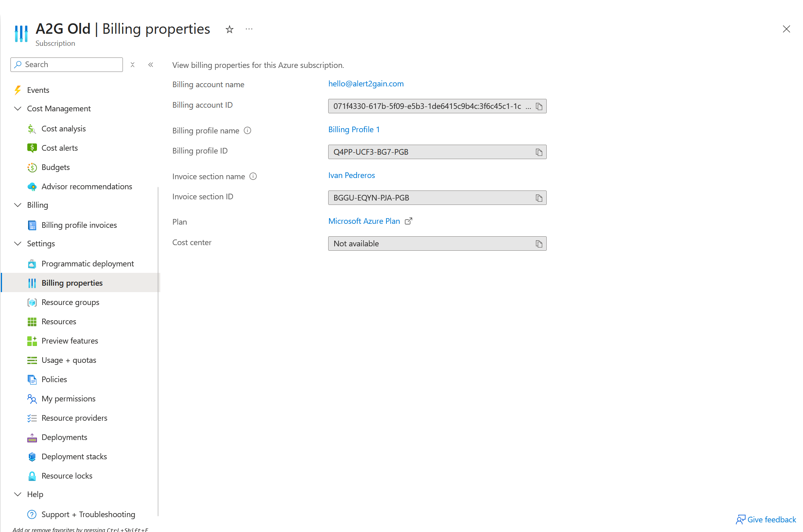
Task: Click the Support + Troubleshooting help icon
Action: point(32,515)
